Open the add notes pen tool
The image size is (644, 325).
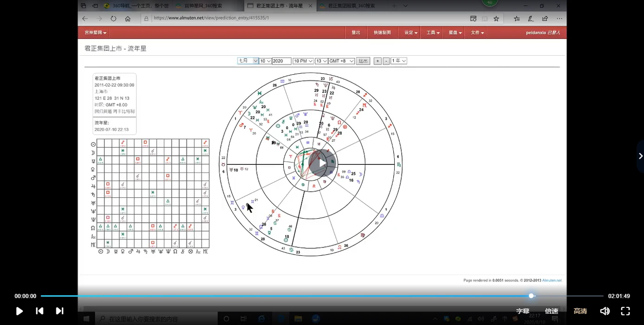tap(531, 19)
